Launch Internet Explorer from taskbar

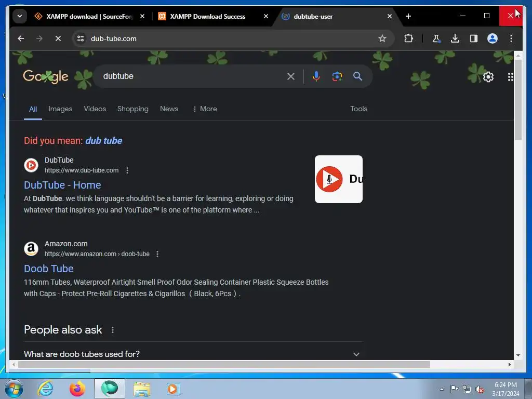tap(45, 389)
